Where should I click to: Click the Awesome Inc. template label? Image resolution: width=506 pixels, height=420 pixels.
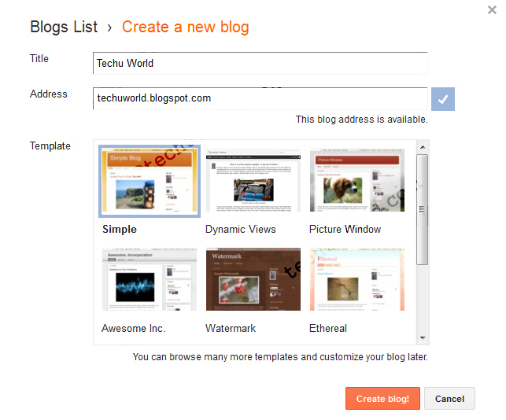point(133,328)
